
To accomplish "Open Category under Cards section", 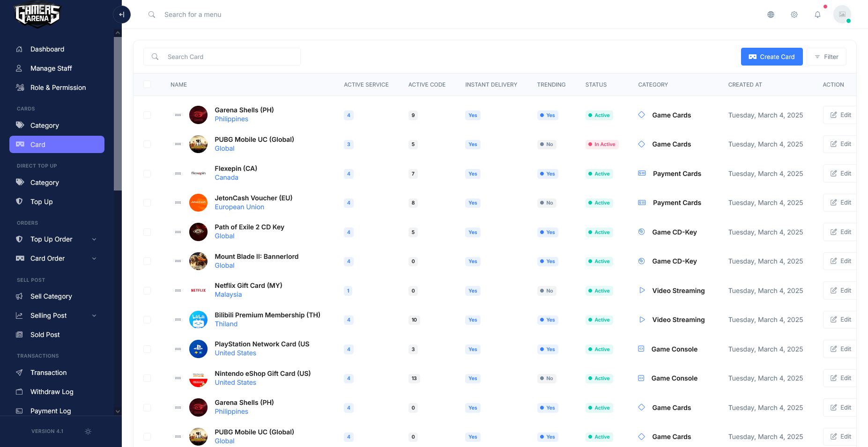I will click(57, 125).
